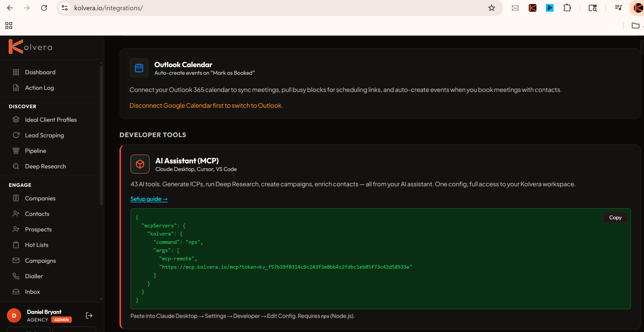Reload the Kolvera integrations page
Screen dimensions: 644x332
click(x=44, y=8)
